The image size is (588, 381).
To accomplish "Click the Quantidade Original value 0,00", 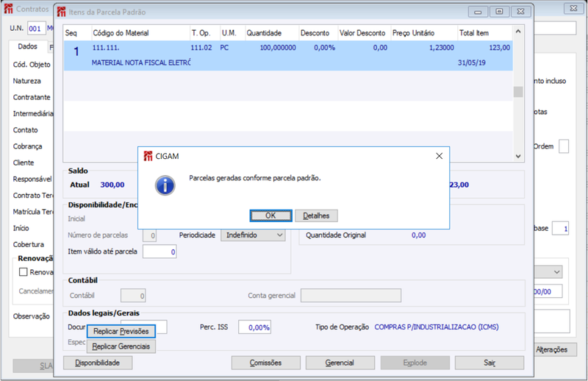I will click(x=418, y=235).
